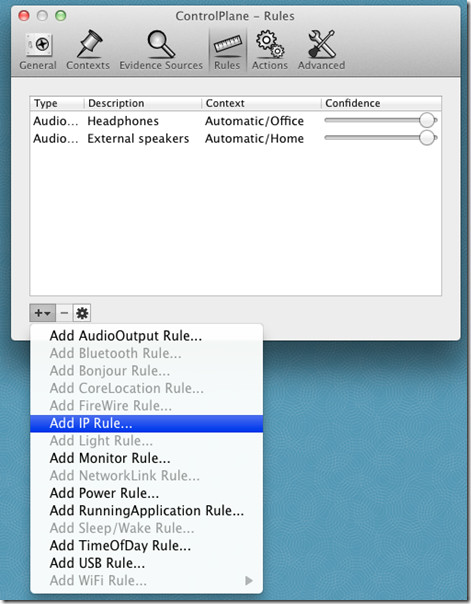This screenshot has width=471, height=604.
Task: Click the minus remove rule button
Action: coord(64,313)
